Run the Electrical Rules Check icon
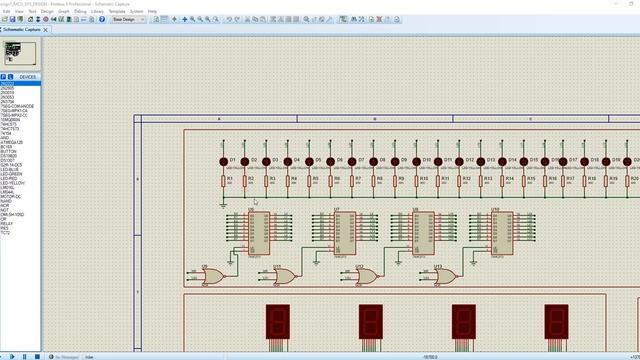Viewport: 640px width, 360px height. tap(396, 19)
